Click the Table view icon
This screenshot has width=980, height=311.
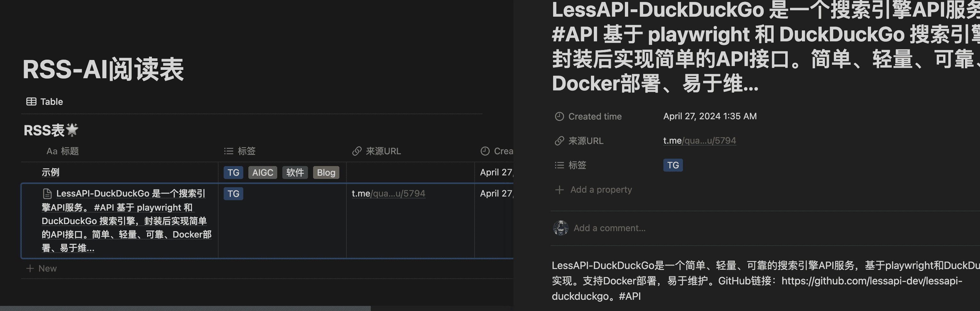click(31, 102)
